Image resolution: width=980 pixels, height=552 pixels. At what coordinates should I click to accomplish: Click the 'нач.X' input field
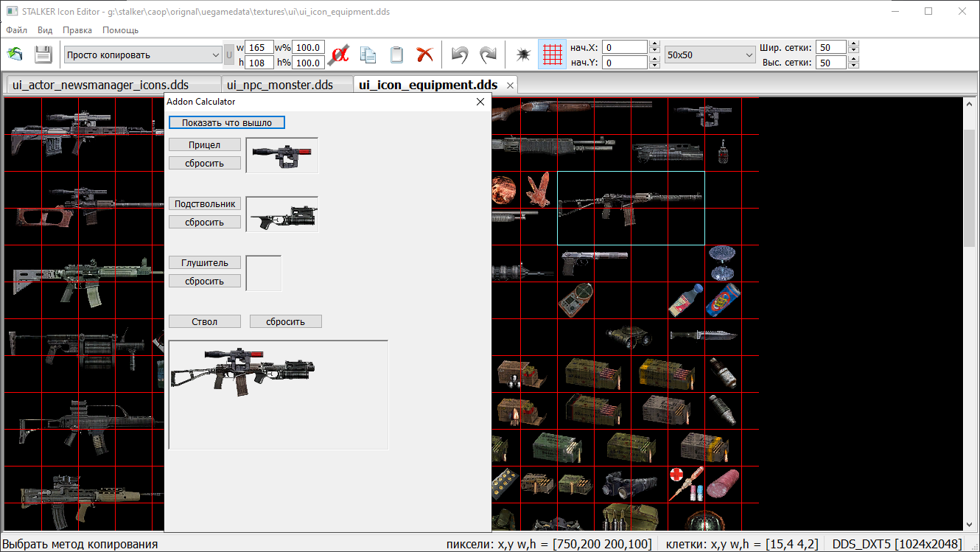(x=626, y=47)
